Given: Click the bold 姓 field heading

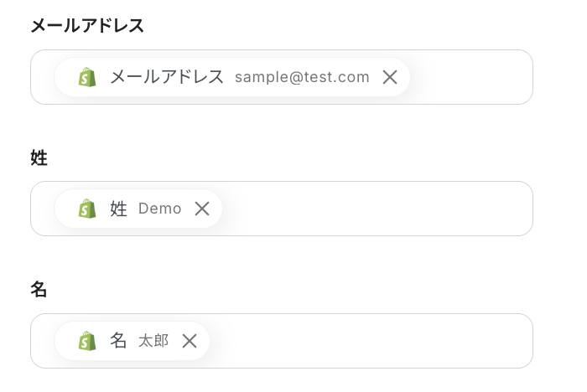Looking at the screenshot, I should (39, 157).
